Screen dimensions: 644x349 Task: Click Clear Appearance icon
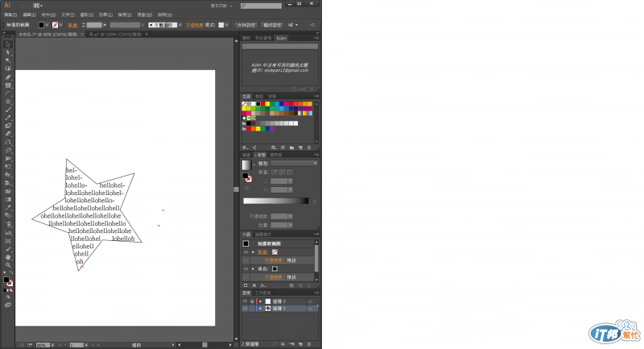pyautogui.click(x=291, y=285)
